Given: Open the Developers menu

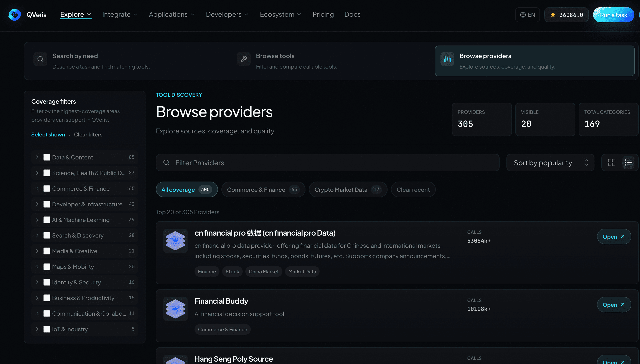Looking at the screenshot, I should point(227,15).
